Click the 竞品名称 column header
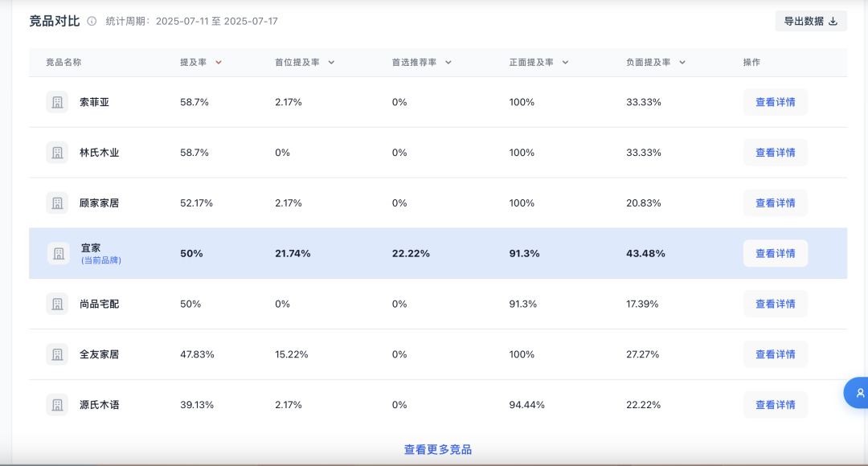Screen dimensions: 868x466 63,63
